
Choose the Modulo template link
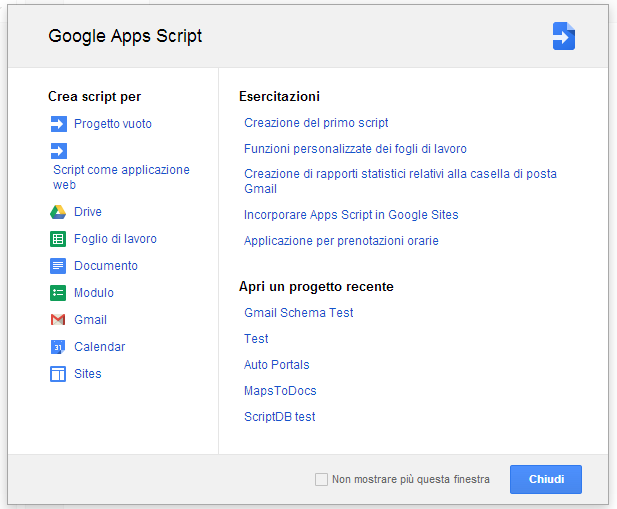[94, 293]
